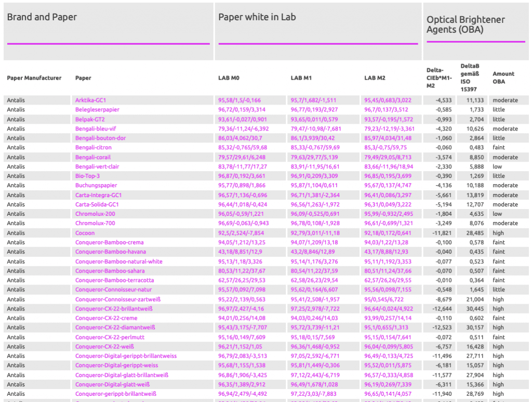
Task: Click the Paper Manufacturer column header
Action: click(34, 78)
